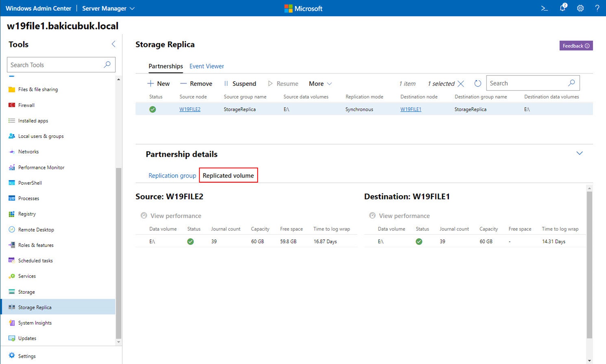Image resolution: width=606 pixels, height=364 pixels.
Task: Click the '14.31 Days' value
Action: [554, 241]
